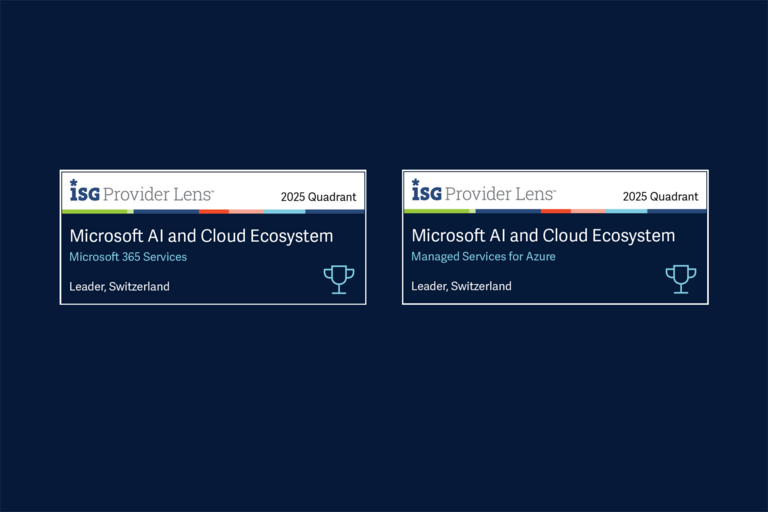Click the ISG logo on the right badge
Image resolution: width=768 pixels, height=512 pixels.
tap(426, 191)
